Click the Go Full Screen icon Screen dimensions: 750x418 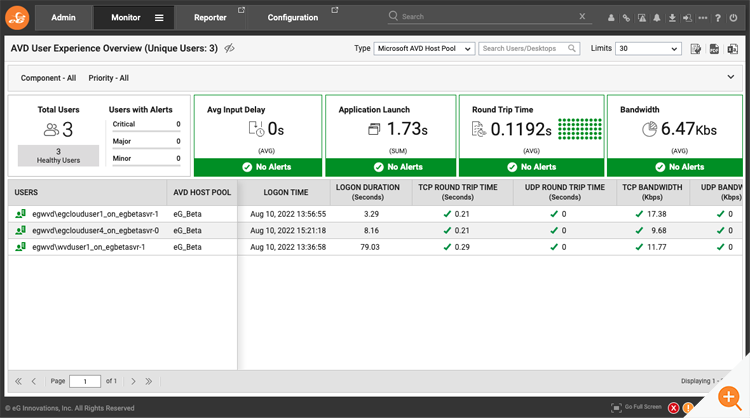pyautogui.click(x=616, y=407)
